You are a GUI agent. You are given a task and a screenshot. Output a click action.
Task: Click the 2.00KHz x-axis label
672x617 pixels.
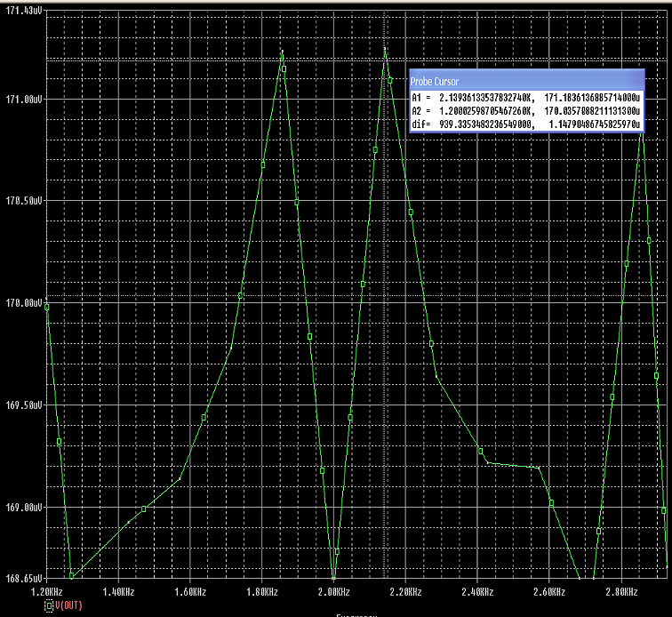coord(334,592)
